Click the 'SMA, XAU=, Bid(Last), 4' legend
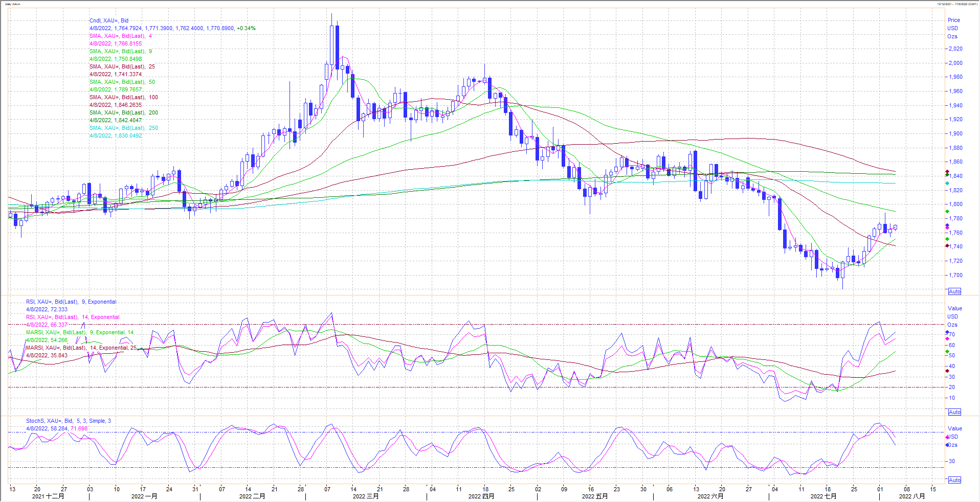The image size is (980, 502). (121, 36)
